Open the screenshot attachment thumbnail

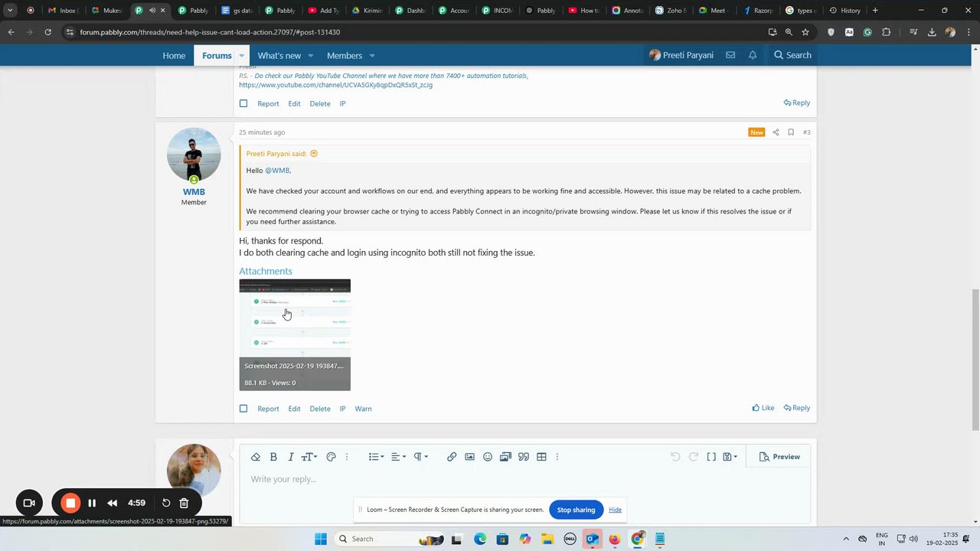295,334
